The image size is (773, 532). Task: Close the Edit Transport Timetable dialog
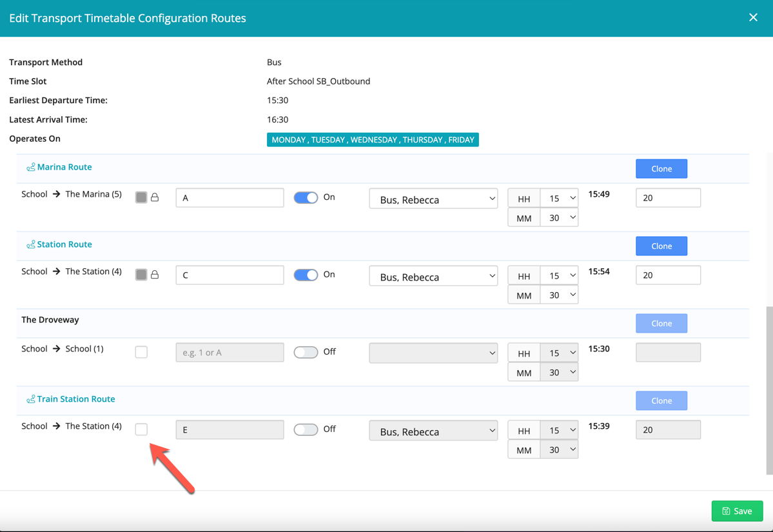tap(753, 17)
